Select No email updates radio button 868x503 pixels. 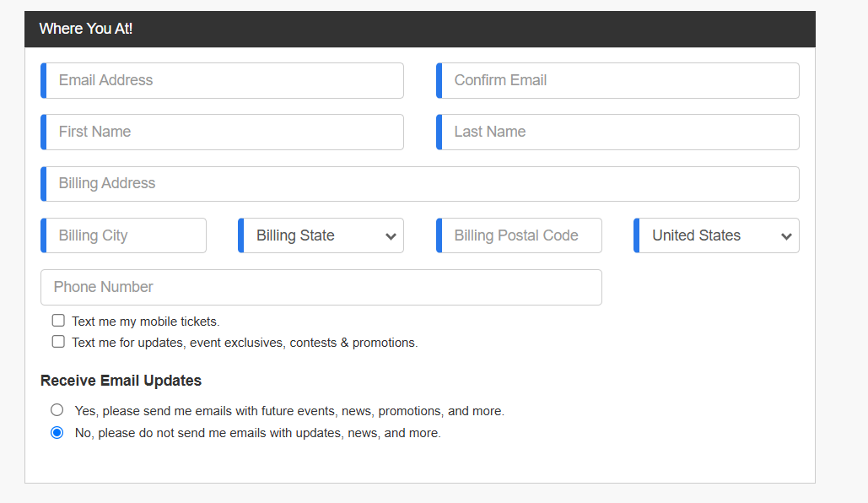click(x=57, y=432)
